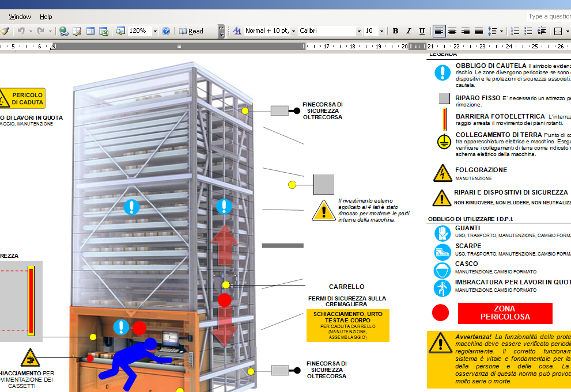Insert an Excel worksheet from the toolbar
Screen dimensions: 571x392
pyautogui.click(x=104, y=31)
